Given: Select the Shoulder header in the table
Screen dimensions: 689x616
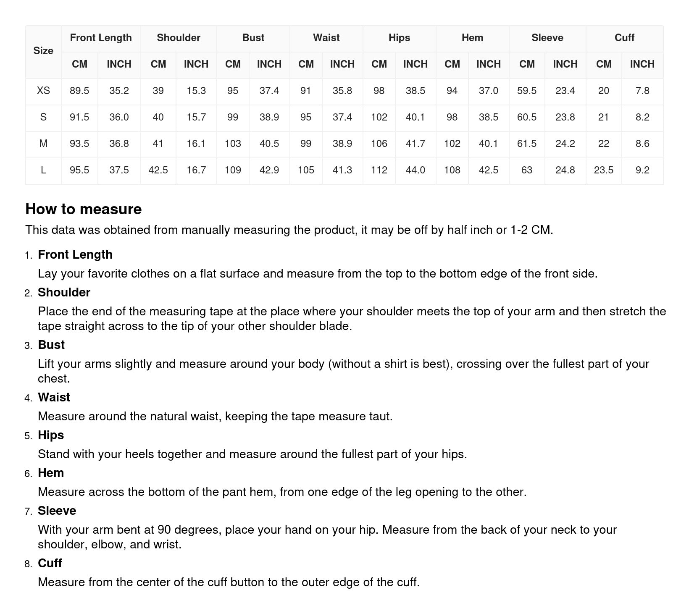Looking at the screenshot, I should [x=179, y=38].
